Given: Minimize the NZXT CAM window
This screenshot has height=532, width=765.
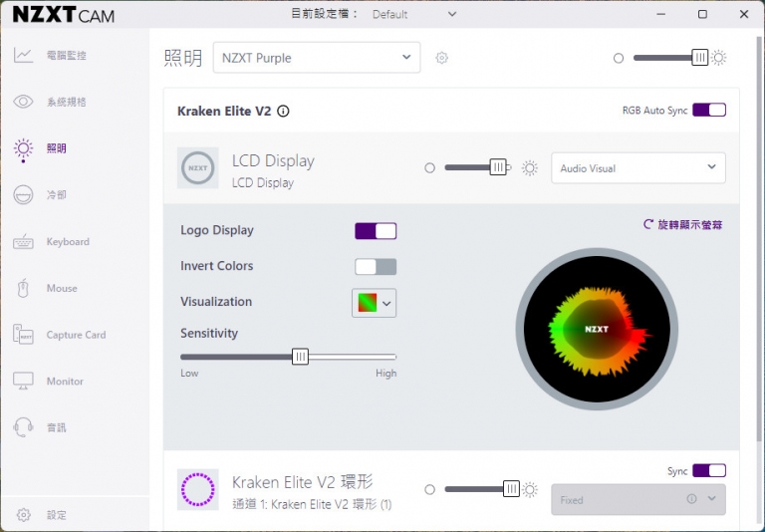Looking at the screenshot, I should tap(661, 14).
